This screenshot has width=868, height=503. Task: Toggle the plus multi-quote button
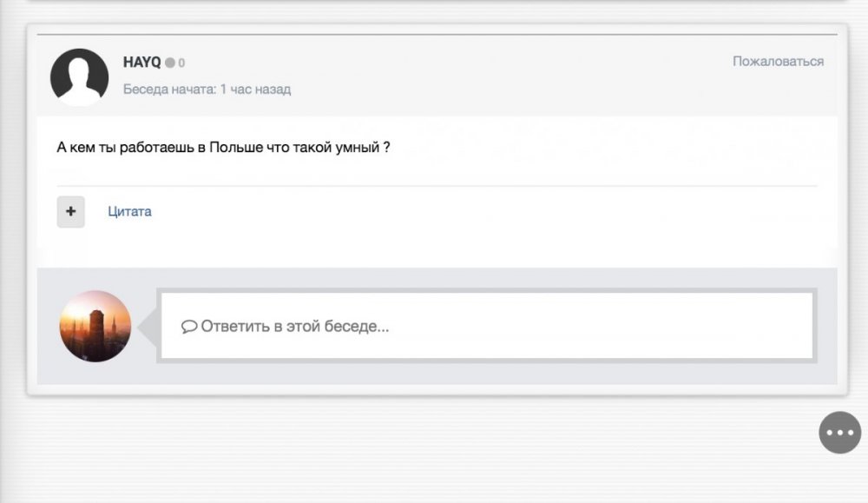coord(71,211)
